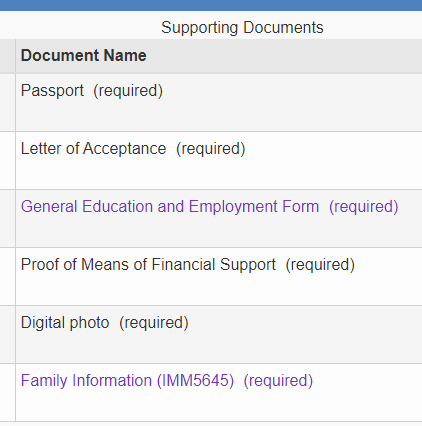This screenshot has height=426, width=422.
Task: Select the Passport document name text
Action: tap(52, 91)
